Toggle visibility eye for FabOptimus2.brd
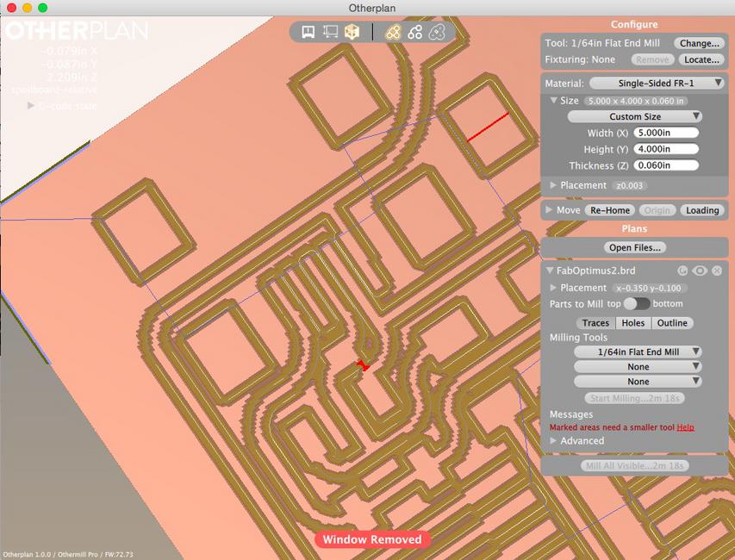735x560 pixels. [700, 271]
